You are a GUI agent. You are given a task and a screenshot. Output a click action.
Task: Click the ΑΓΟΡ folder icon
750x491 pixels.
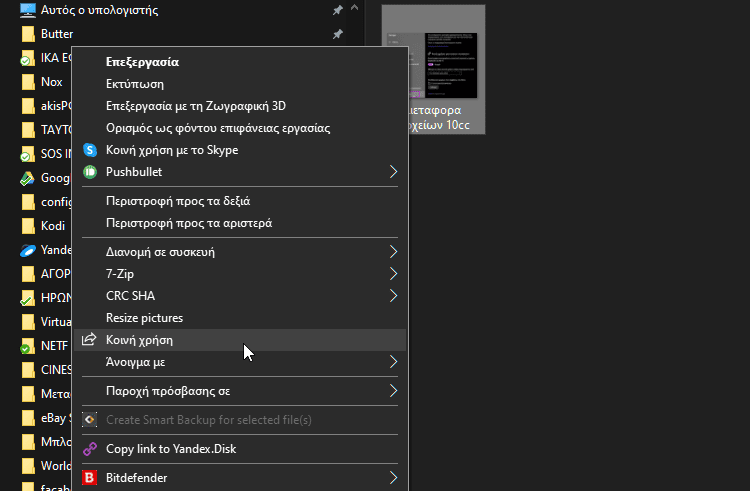28,274
